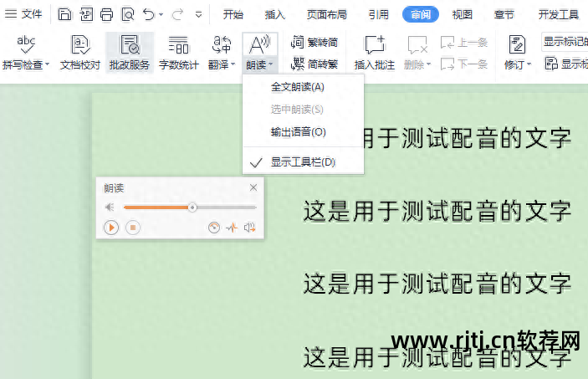Click the 删除 comment icon

coord(417,44)
